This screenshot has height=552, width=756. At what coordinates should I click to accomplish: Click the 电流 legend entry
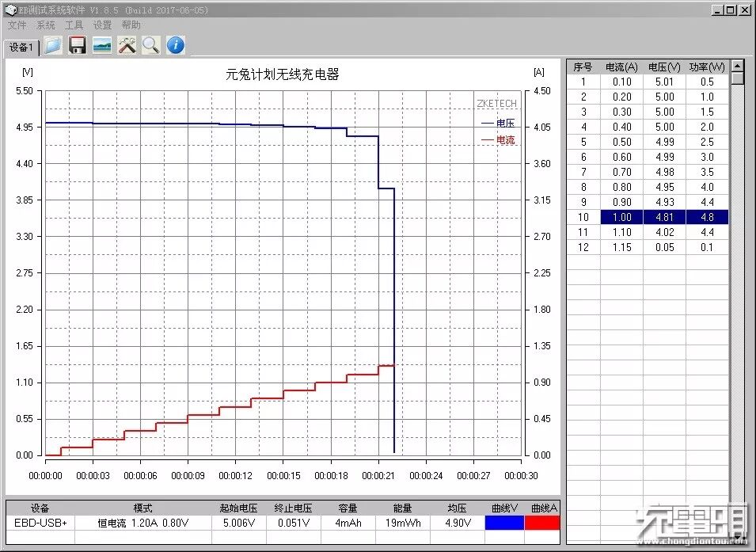498,140
